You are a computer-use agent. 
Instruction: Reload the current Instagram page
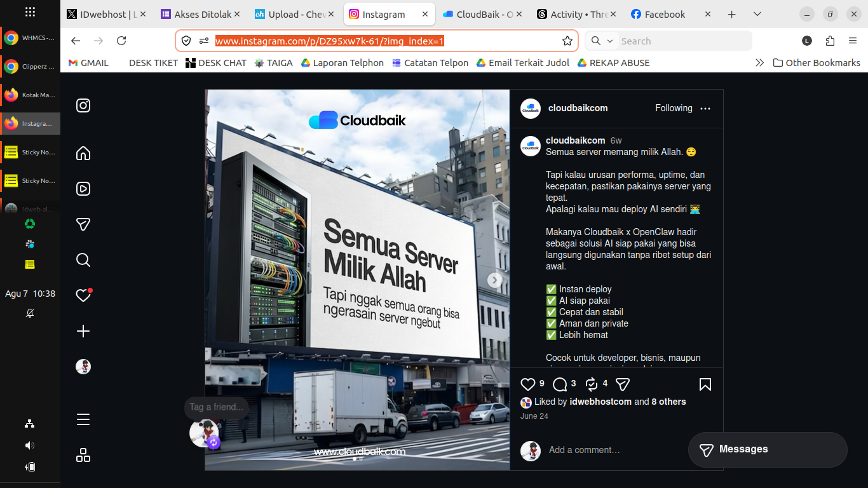pyautogui.click(x=121, y=41)
